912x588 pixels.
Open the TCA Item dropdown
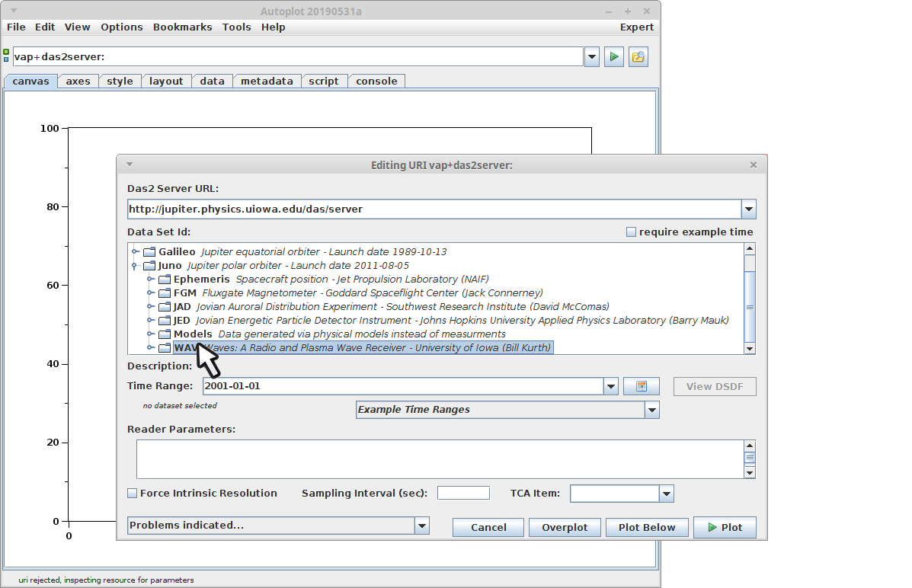667,494
